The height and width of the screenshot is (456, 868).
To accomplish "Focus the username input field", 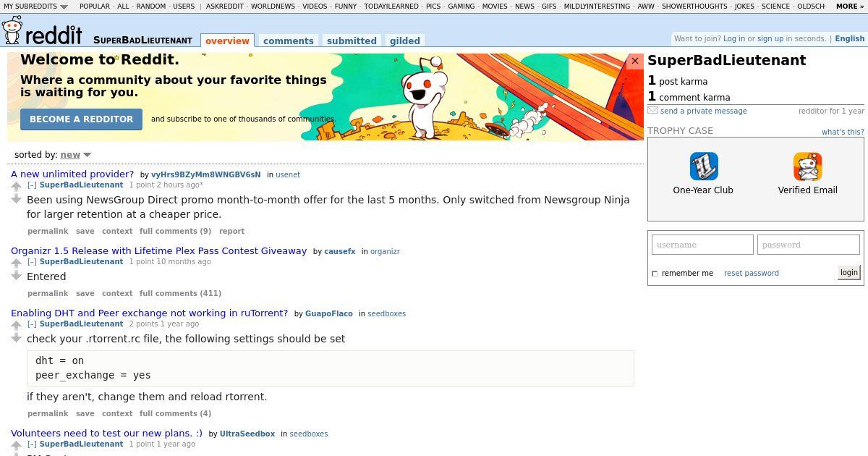I will (702, 245).
